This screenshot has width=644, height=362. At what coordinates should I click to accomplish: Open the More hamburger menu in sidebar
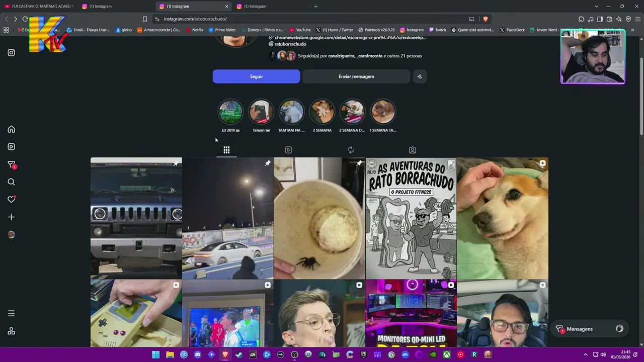11,313
